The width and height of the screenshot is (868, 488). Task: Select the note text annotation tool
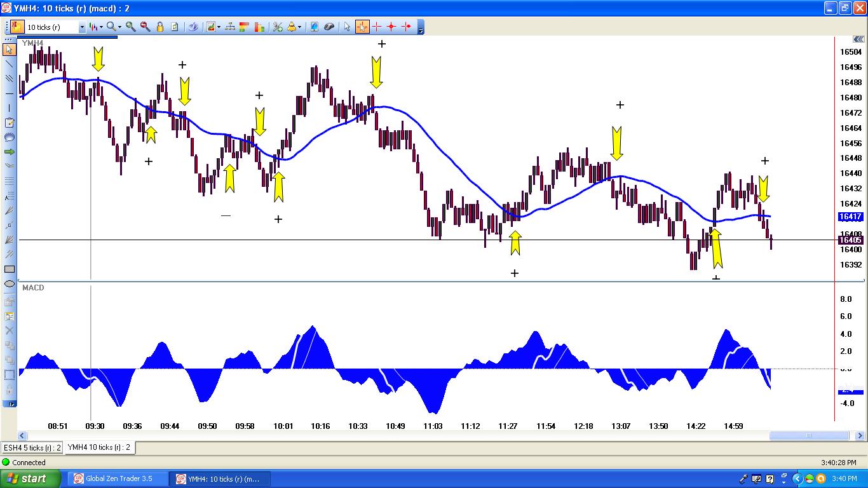click(x=10, y=123)
